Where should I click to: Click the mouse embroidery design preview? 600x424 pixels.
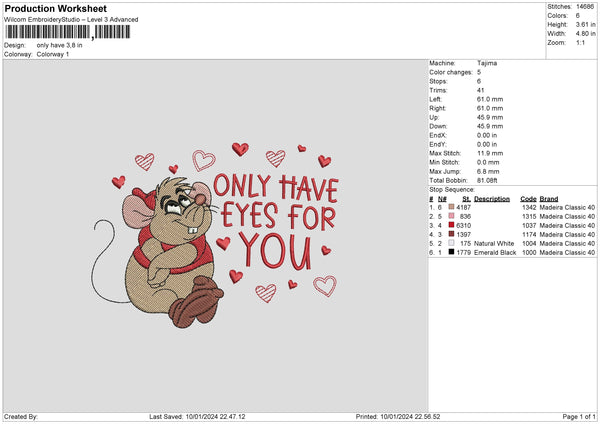tap(217, 235)
